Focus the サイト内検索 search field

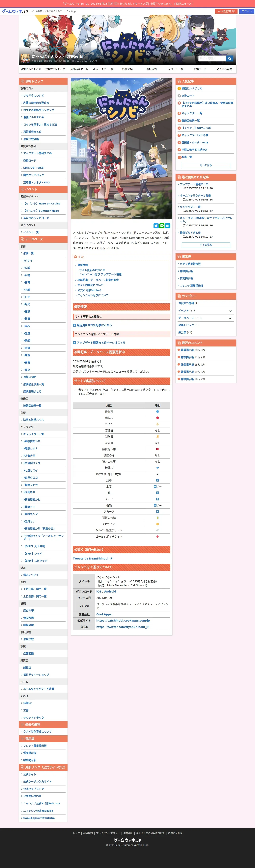tap(212, 59)
